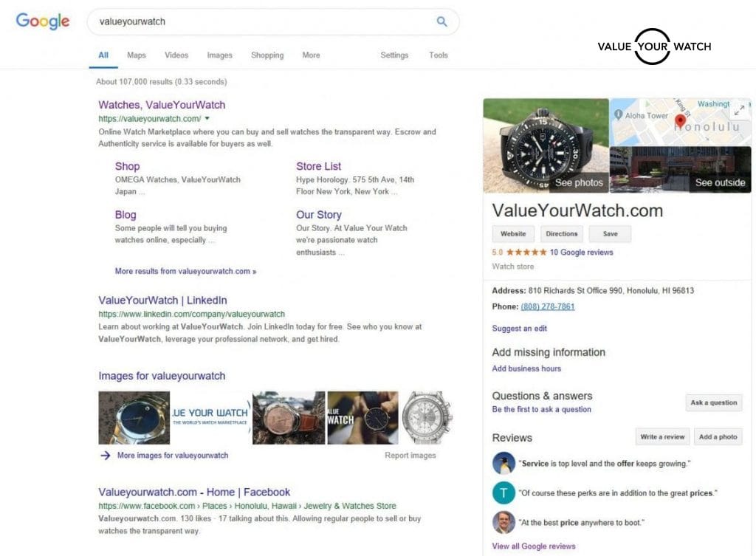Click the Google logo

(x=43, y=21)
